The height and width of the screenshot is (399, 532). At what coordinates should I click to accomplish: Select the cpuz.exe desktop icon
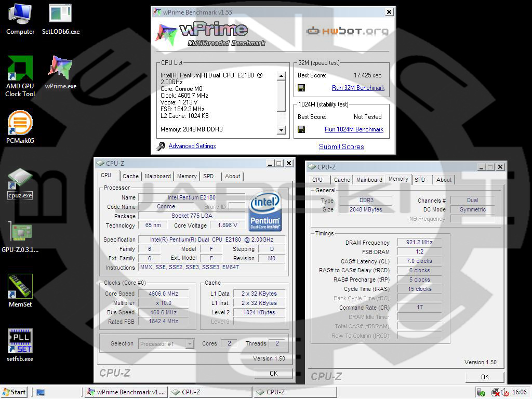coord(20,183)
